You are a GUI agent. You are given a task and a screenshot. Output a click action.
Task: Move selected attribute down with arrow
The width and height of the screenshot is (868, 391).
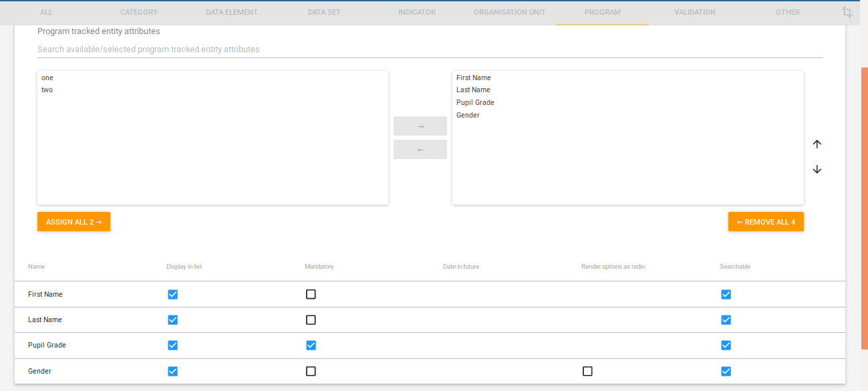click(x=817, y=169)
